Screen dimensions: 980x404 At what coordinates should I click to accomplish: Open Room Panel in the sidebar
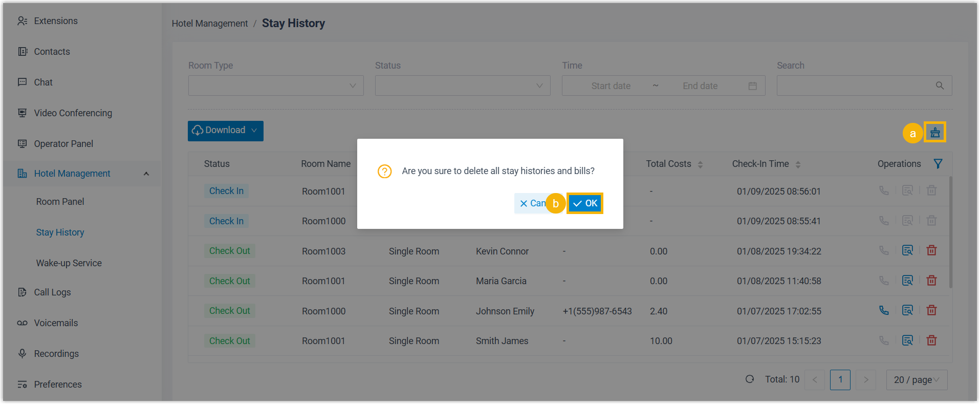coord(60,202)
